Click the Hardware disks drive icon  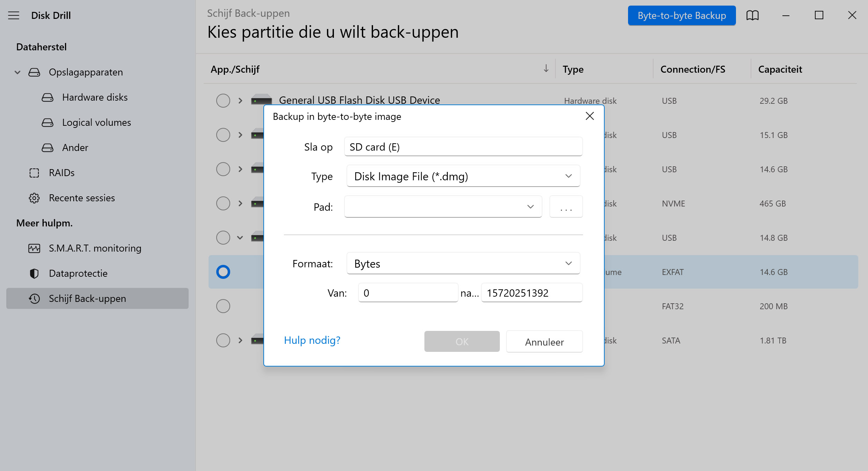coord(48,97)
